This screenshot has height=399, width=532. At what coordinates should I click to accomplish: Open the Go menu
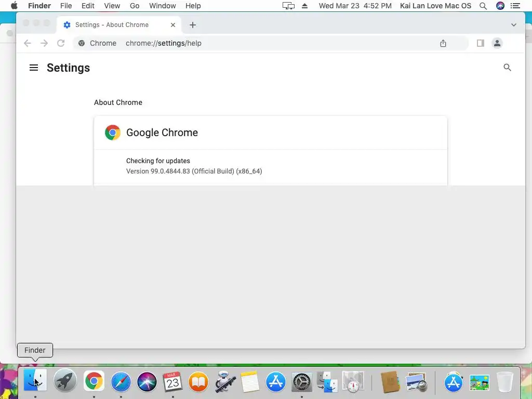(135, 6)
